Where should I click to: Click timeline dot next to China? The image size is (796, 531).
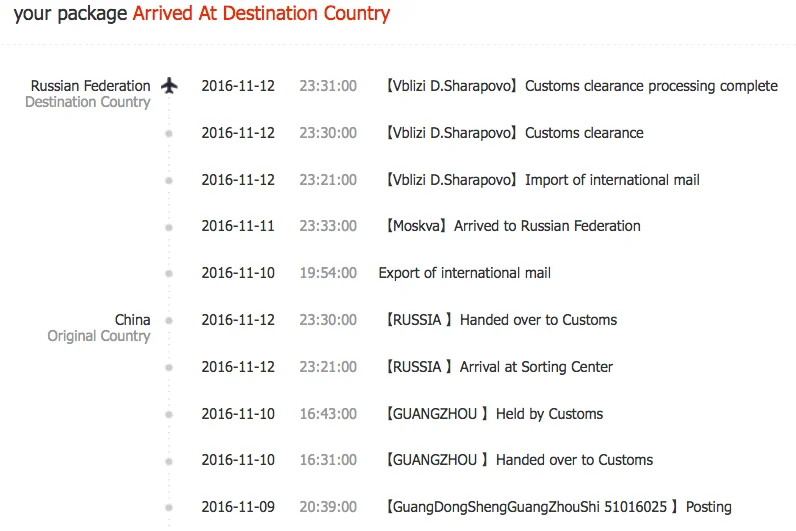[x=169, y=320]
